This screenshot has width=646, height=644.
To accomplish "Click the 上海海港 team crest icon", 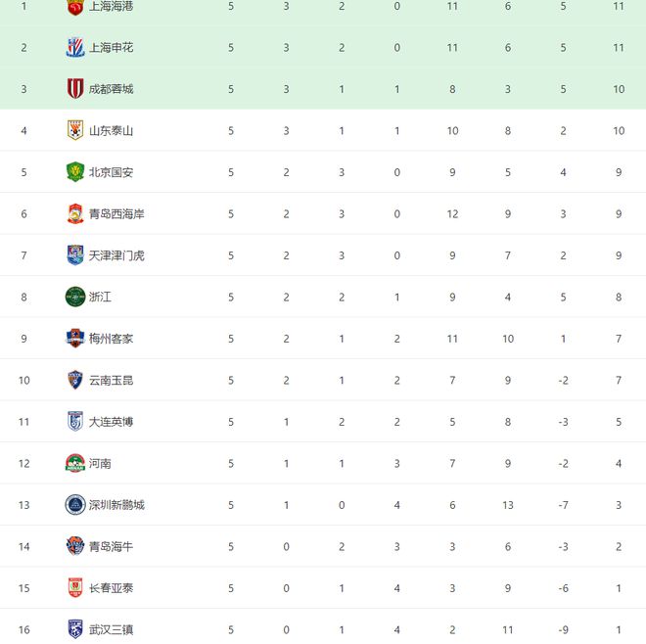I will tap(75, 7).
